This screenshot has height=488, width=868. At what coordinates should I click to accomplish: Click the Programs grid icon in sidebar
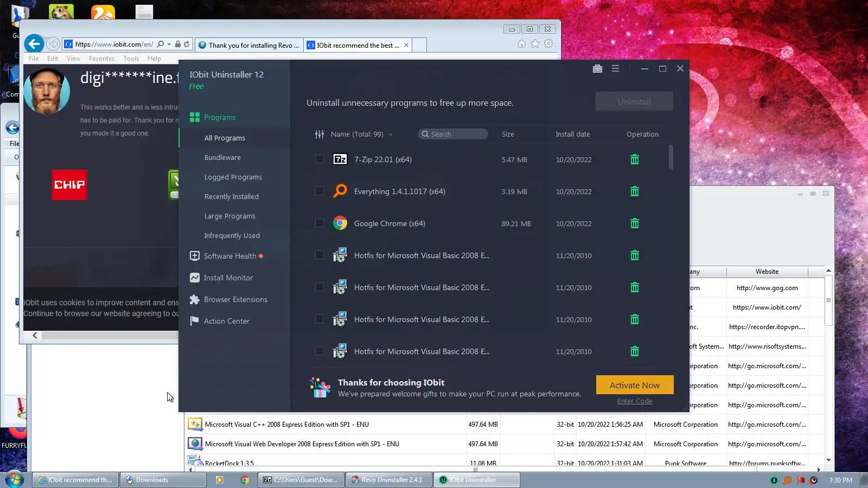[195, 117]
